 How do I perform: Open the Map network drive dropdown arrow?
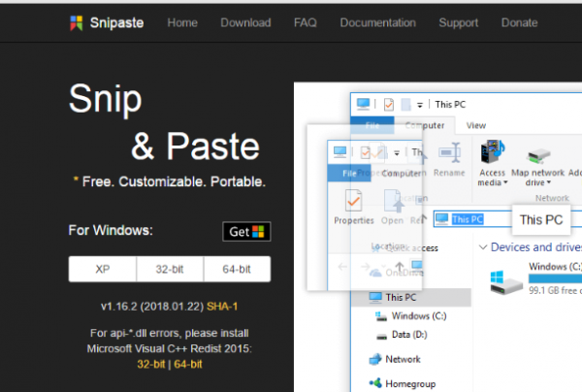[x=548, y=182]
